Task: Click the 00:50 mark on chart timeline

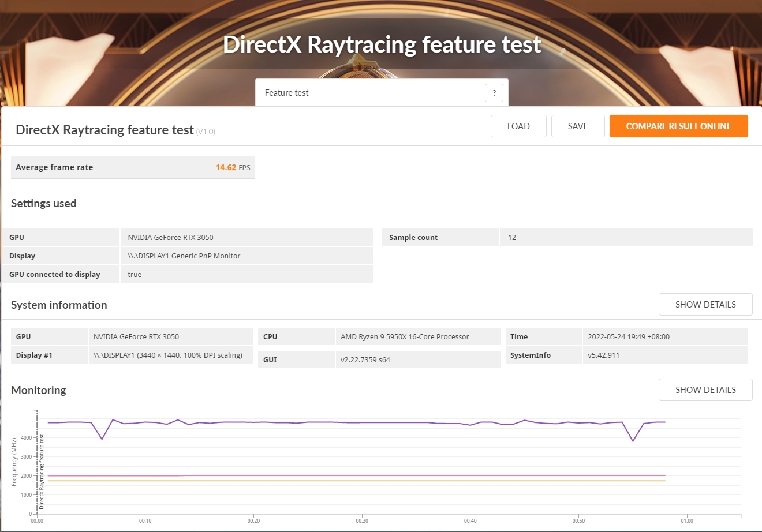Action: (x=578, y=520)
